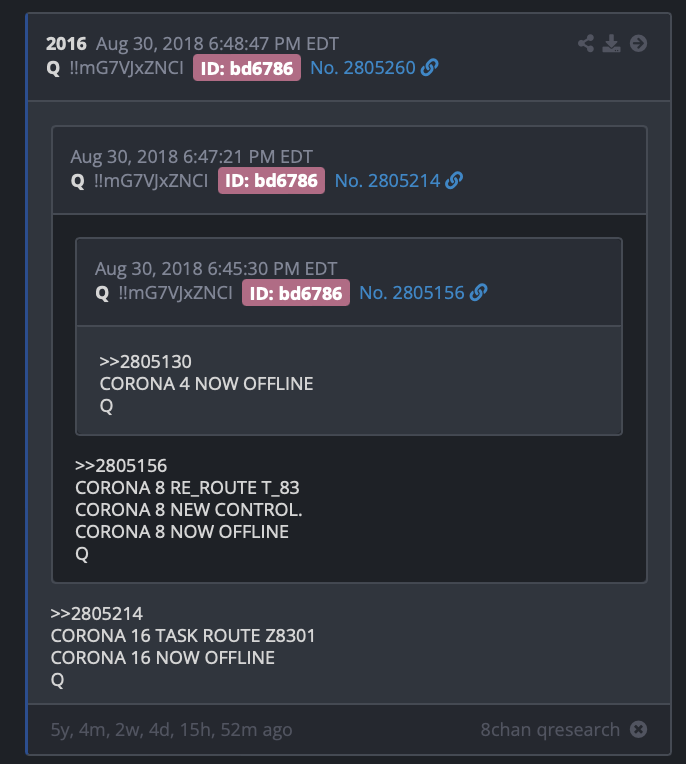The height and width of the screenshot is (764, 686).
Task: Click the chain link icon beside No. 2805156
Action: point(478,293)
